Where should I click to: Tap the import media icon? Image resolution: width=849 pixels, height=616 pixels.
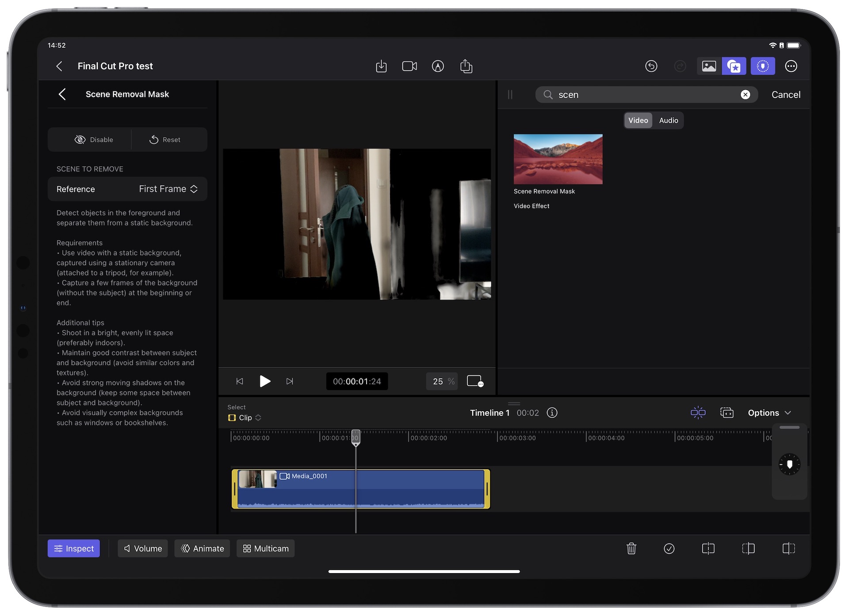click(381, 66)
